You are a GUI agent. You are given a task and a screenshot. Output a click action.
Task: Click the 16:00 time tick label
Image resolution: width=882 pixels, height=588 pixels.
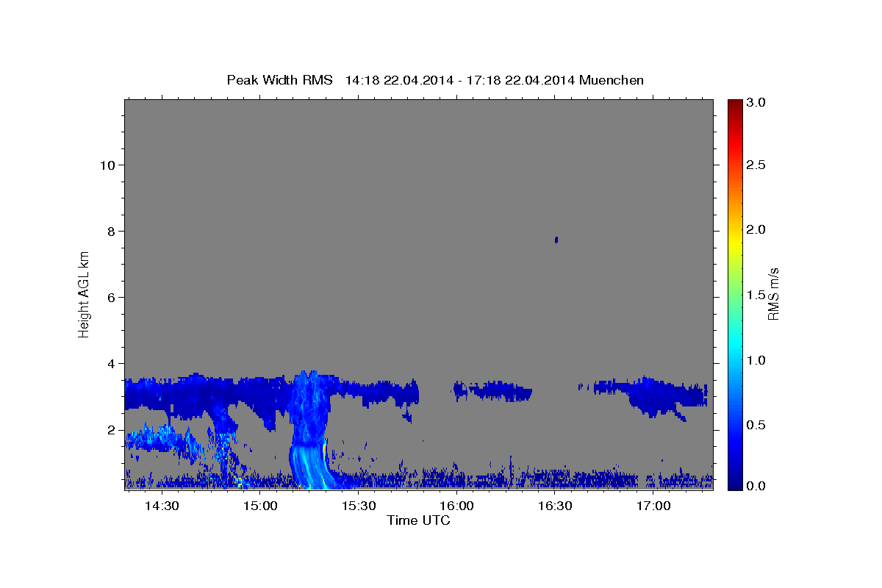pyautogui.click(x=457, y=506)
